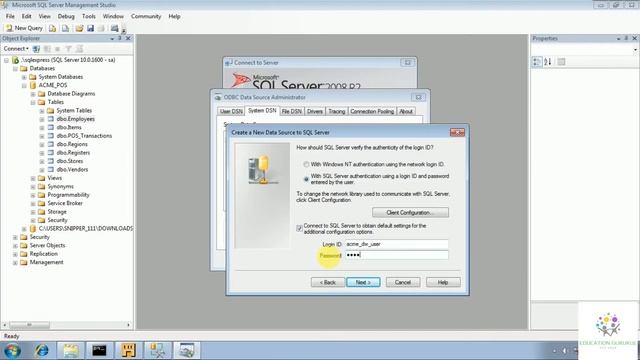The width and height of the screenshot is (640, 360).
Task: Click the Save floppy disk icon
Action: point(90,28)
